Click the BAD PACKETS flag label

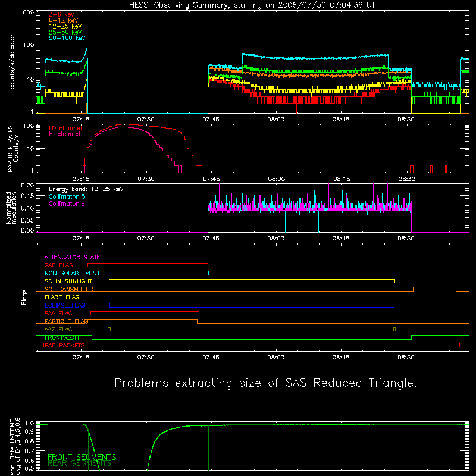pyautogui.click(x=64, y=345)
